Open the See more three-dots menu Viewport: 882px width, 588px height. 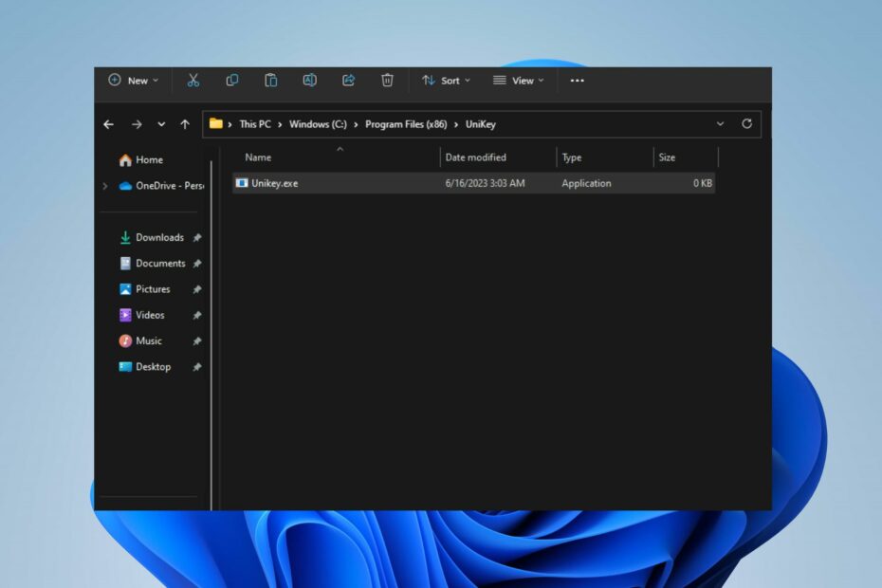(x=578, y=81)
